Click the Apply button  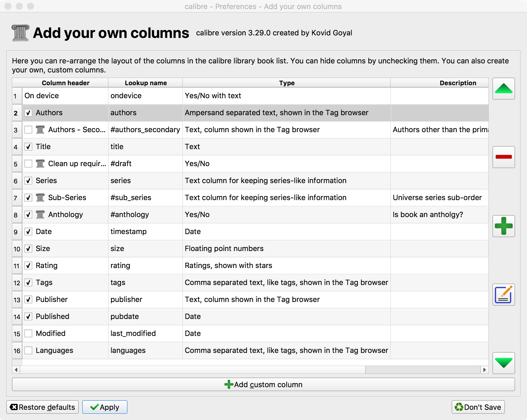click(105, 407)
